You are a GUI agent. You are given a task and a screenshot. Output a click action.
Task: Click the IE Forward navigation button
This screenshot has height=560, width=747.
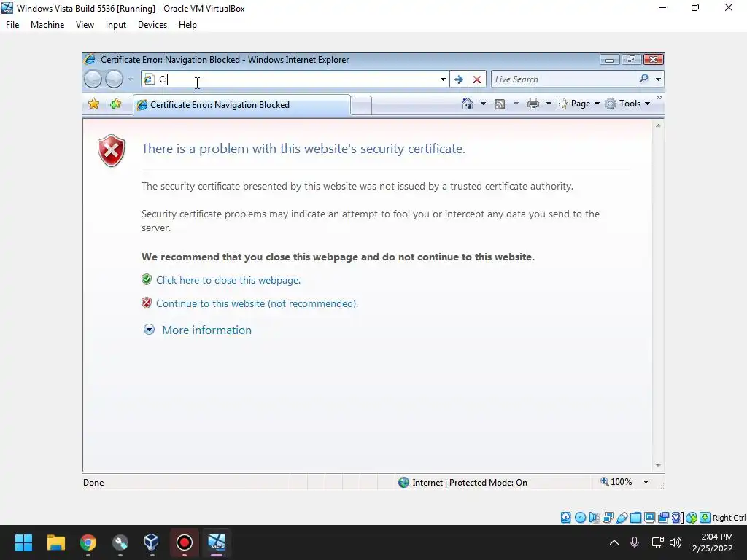click(x=114, y=79)
